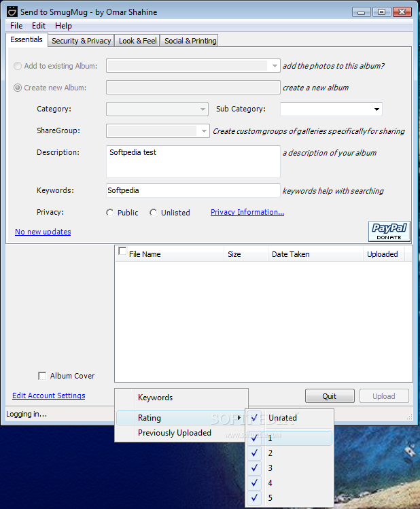Click the Logging in status text
420x509 pixels.
point(27,415)
